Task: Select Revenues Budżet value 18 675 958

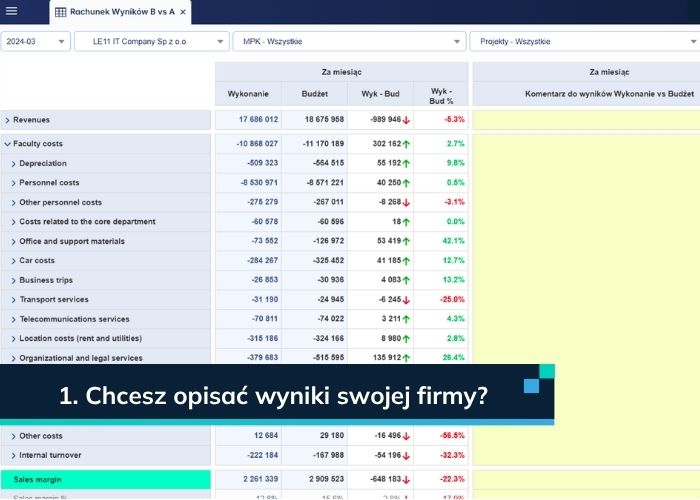Action: pos(325,120)
